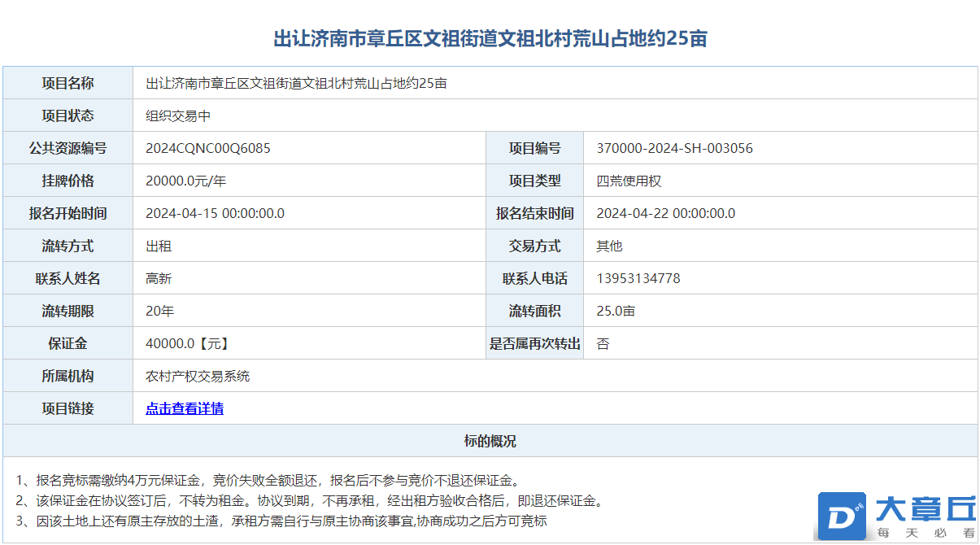
Task: Click the 是否属再次转出 label
Action: pos(534,343)
